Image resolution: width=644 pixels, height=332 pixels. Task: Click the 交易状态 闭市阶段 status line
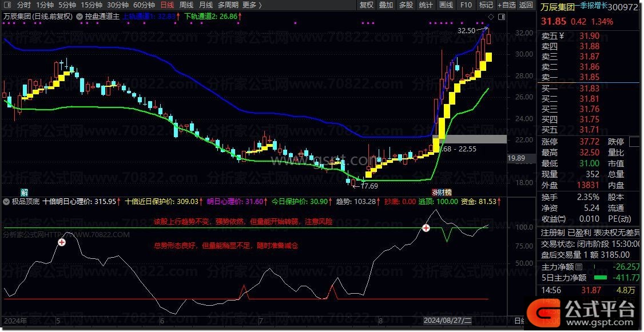click(590, 244)
